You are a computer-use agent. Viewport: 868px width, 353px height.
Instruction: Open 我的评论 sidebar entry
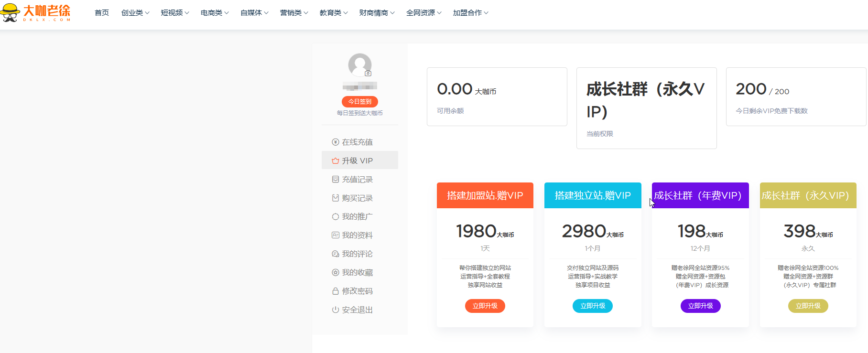(359, 254)
